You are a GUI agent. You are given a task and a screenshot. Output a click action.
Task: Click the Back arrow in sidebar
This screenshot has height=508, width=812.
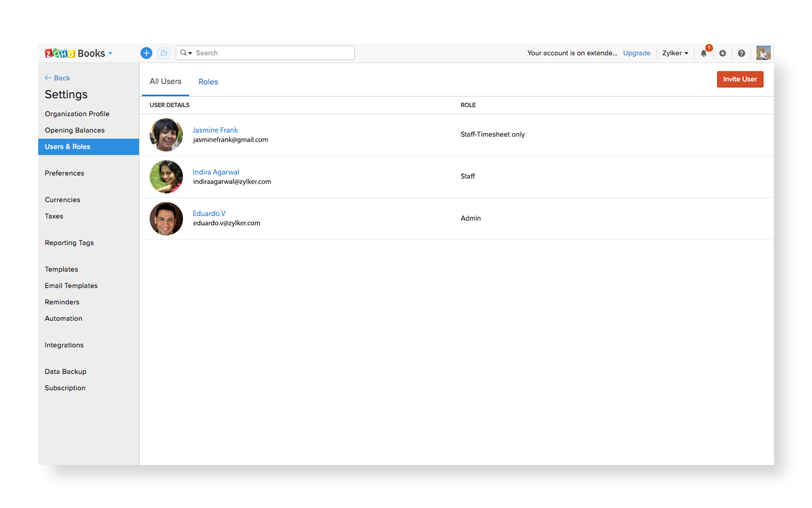pyautogui.click(x=58, y=78)
